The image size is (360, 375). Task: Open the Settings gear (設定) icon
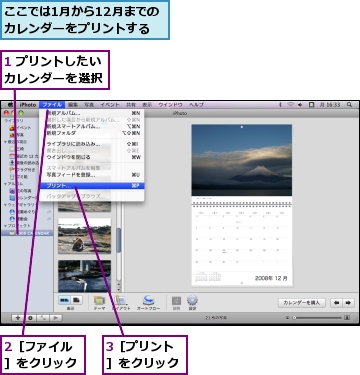point(192,301)
